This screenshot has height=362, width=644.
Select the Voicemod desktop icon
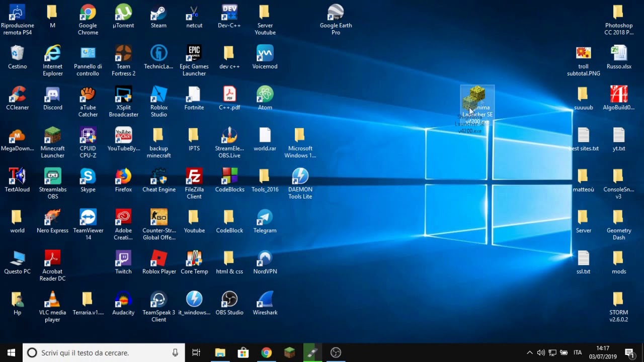265,57
